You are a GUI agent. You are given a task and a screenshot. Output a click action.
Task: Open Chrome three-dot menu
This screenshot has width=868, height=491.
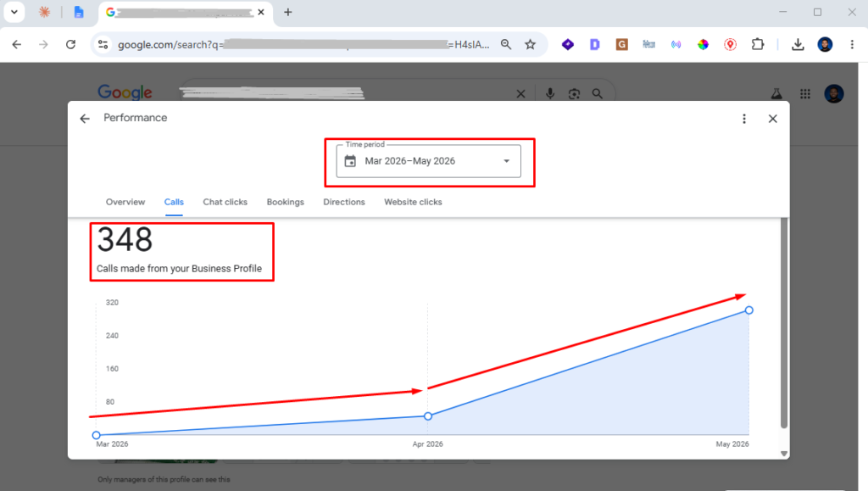tap(852, 44)
